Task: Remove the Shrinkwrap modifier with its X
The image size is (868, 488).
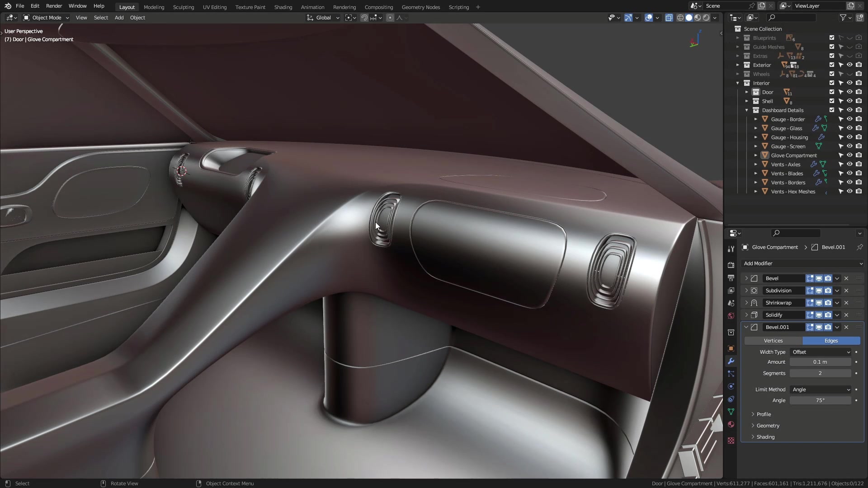Action: pyautogui.click(x=846, y=303)
